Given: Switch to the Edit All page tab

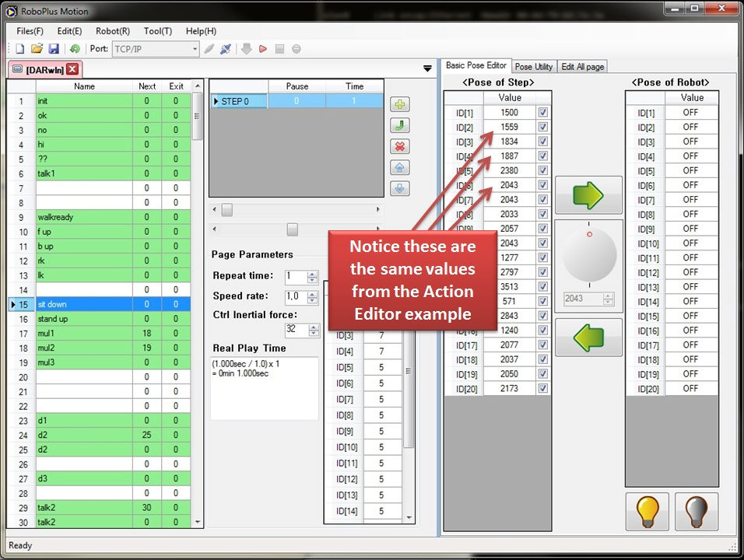Looking at the screenshot, I should point(583,66).
